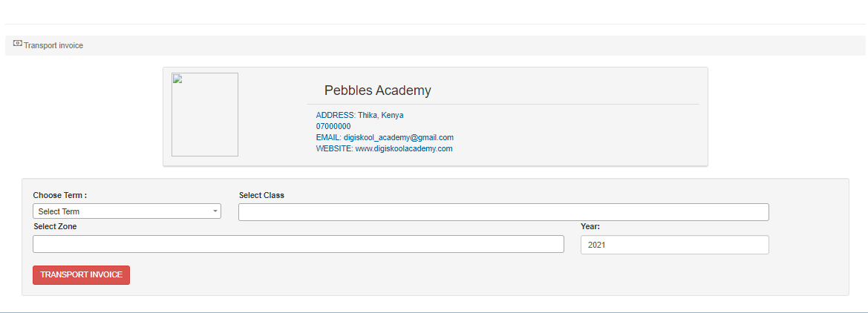Click the money icon beside Transport invoice
The height and width of the screenshot is (313, 868).
[x=18, y=45]
